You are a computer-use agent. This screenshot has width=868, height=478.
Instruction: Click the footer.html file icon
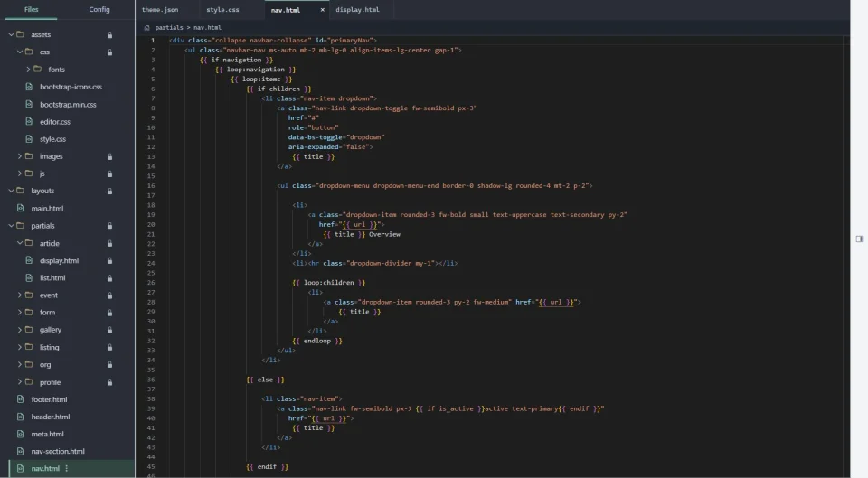tap(21, 398)
